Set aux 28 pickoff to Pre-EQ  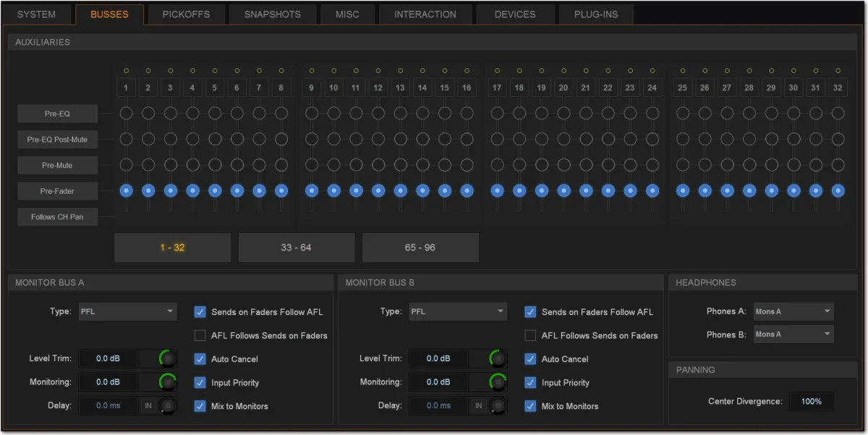tap(749, 114)
